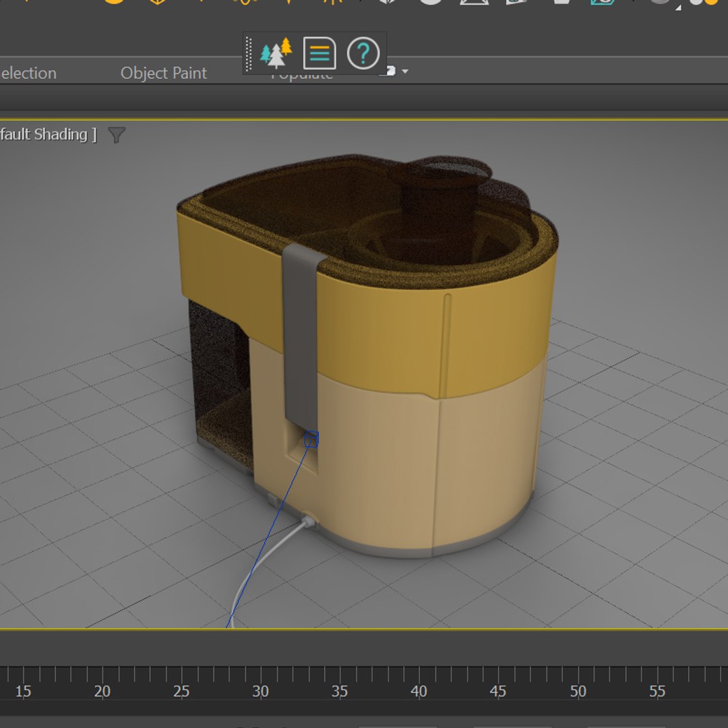The image size is (728, 728).
Task: Open the viewport filter funnel icon
Action: point(117,135)
